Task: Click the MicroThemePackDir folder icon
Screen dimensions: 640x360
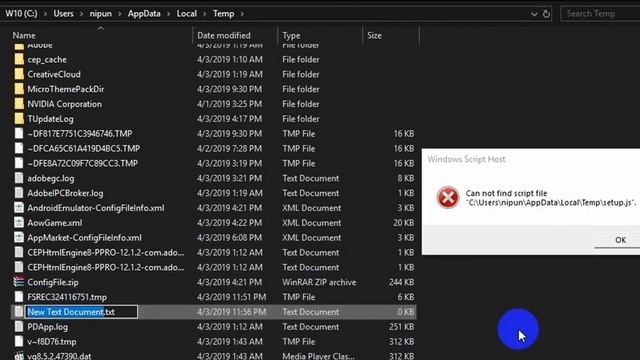Action: [19, 89]
